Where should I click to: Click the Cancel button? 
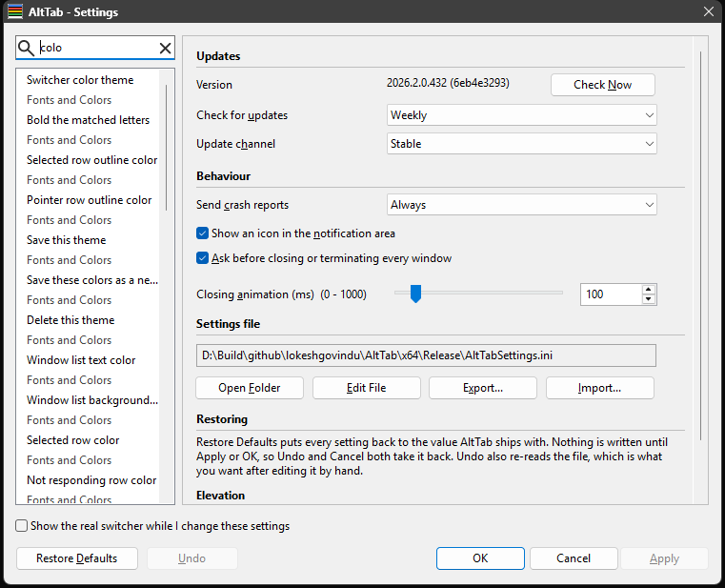pos(574,558)
